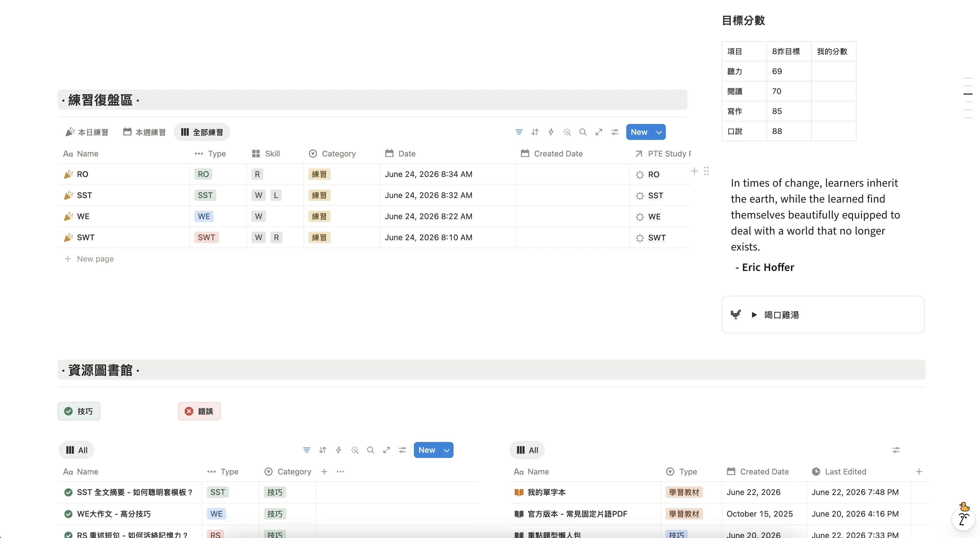The width and height of the screenshot is (980, 538).
Task: Click filter icon in 技巧 All database toolbar
Action: coord(307,450)
